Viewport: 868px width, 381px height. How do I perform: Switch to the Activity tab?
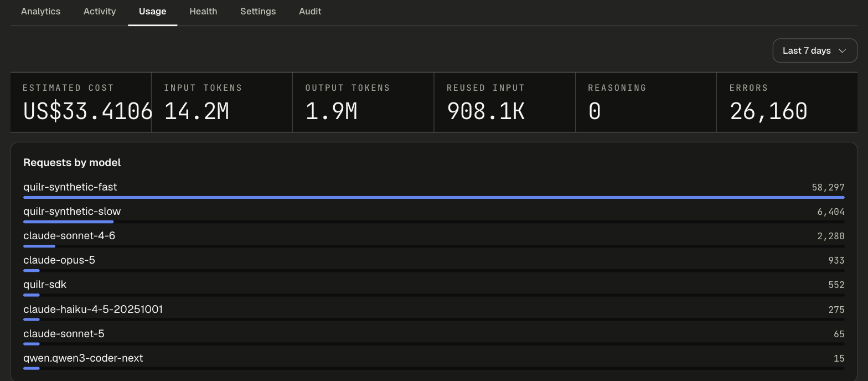click(x=100, y=12)
